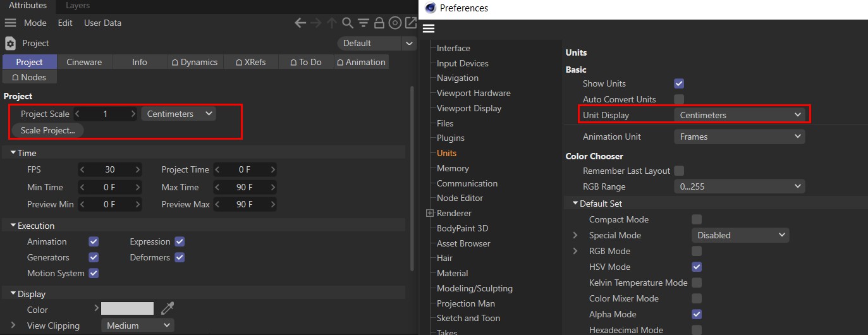Open the Edit menu
The image size is (868, 335).
pos(65,23)
